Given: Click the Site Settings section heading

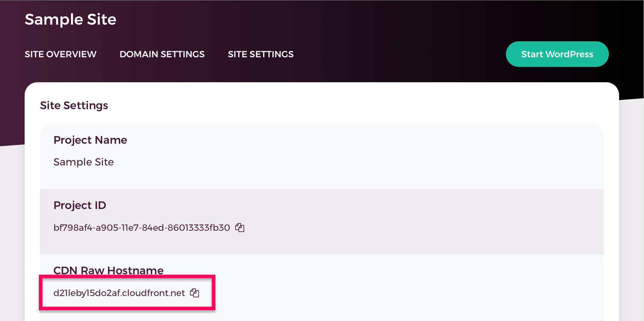Looking at the screenshot, I should coord(74,105).
